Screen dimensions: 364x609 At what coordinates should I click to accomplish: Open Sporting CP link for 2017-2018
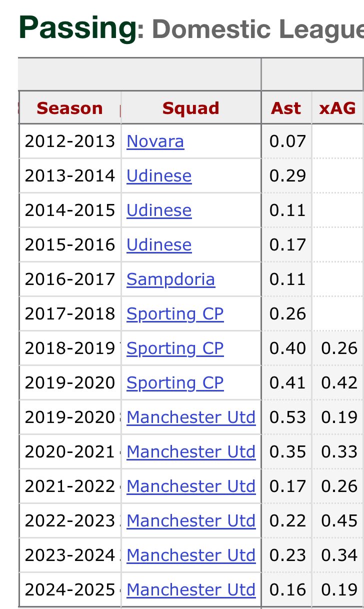(175, 313)
